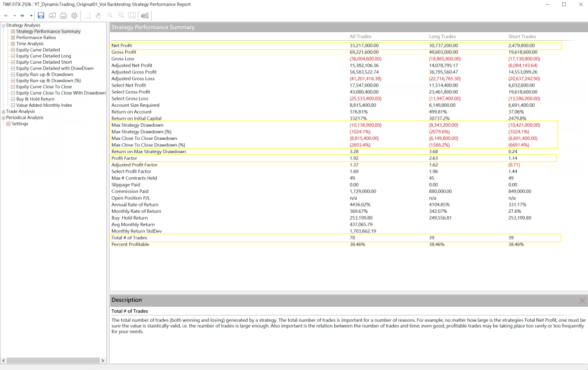The height and width of the screenshot is (370, 588).
Task: Click the zoom out magnifier icon
Action: [x=121, y=15]
